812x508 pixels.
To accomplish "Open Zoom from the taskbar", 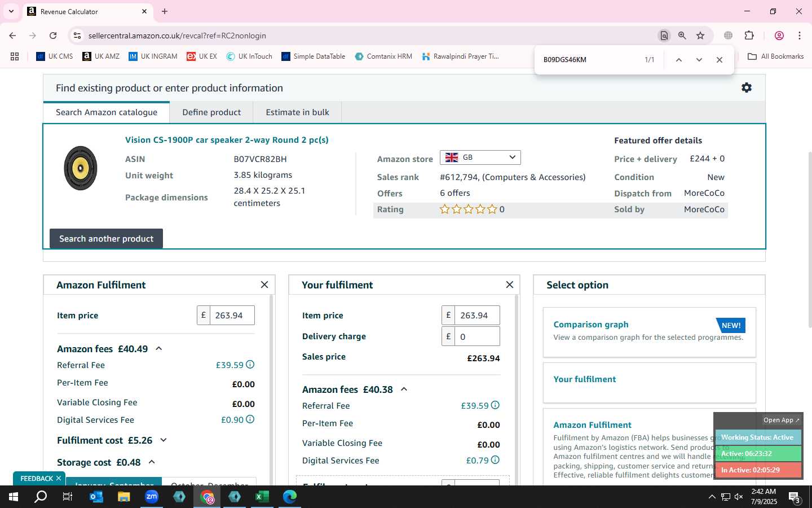I will tap(151, 497).
